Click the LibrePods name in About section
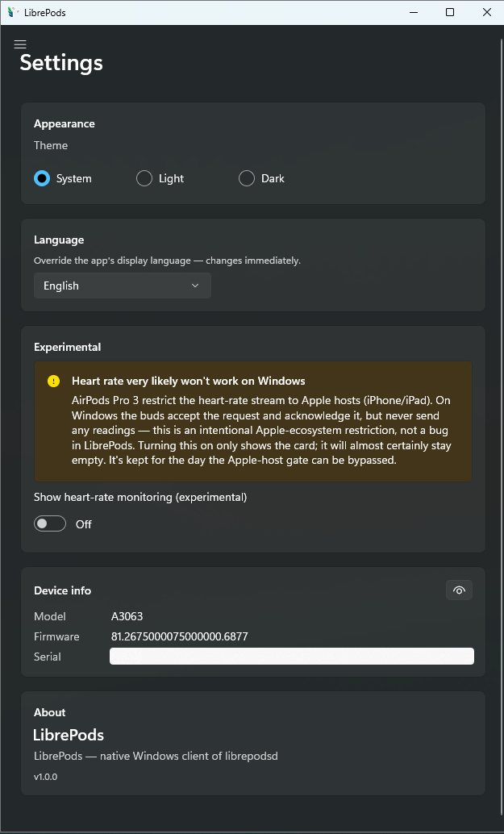504x834 pixels. 69,735
